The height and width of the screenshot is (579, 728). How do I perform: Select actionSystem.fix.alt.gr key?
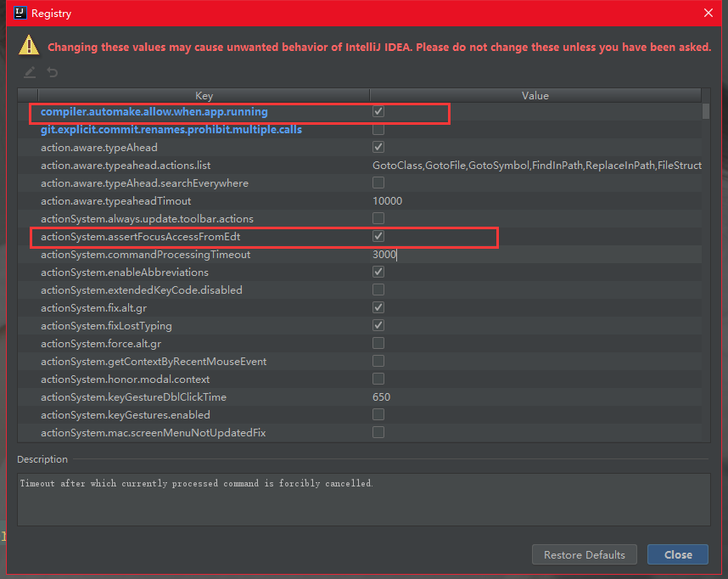coord(94,307)
